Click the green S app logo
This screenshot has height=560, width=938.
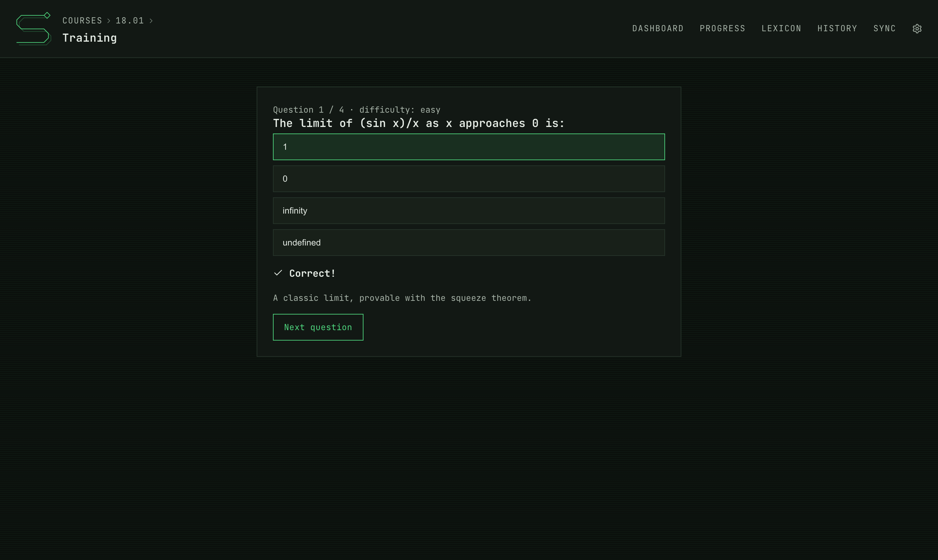34,29
